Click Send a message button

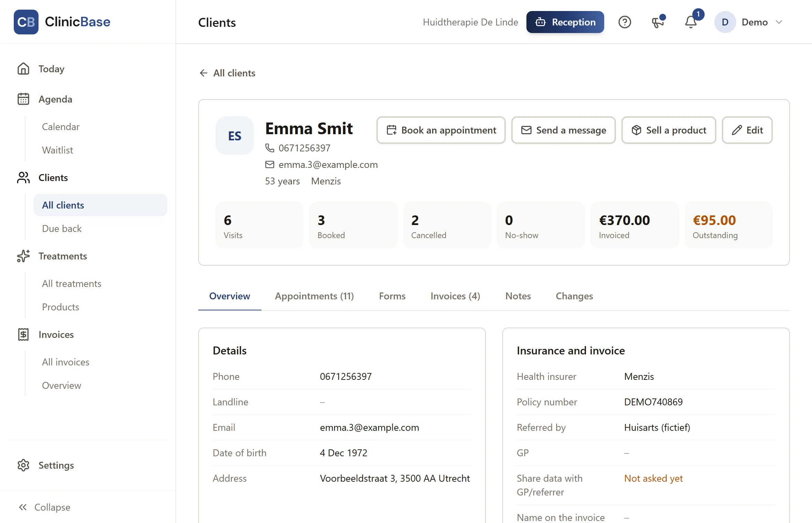pyautogui.click(x=563, y=130)
